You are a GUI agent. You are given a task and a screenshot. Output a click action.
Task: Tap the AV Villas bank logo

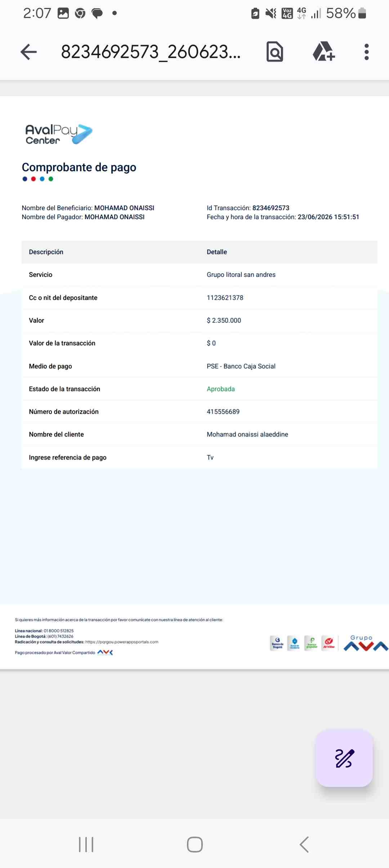(x=328, y=643)
